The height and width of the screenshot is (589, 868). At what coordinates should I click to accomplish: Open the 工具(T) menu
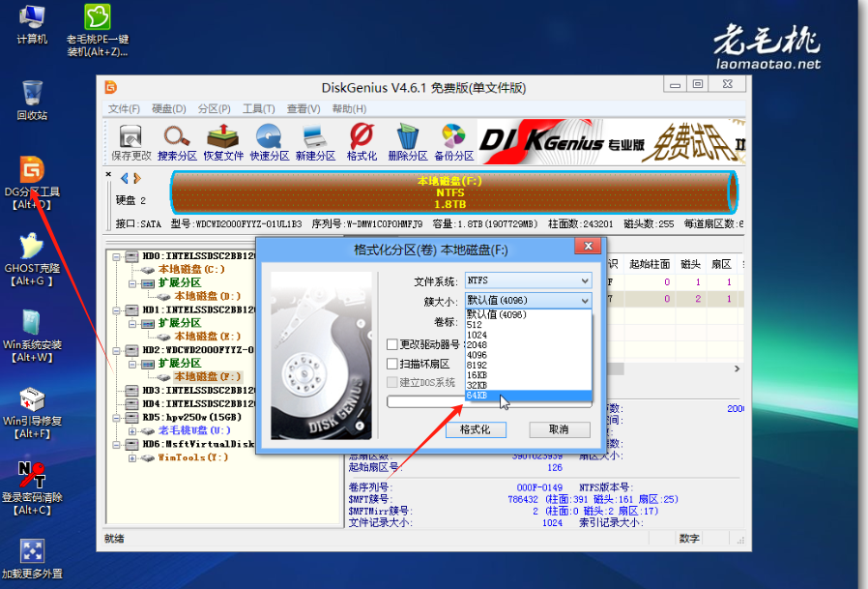(x=258, y=108)
